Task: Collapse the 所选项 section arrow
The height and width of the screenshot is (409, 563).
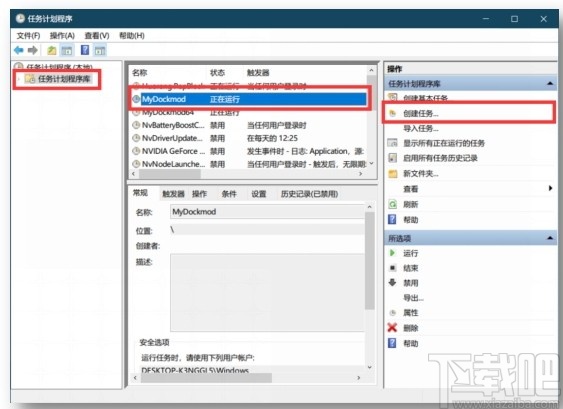Action: point(549,238)
